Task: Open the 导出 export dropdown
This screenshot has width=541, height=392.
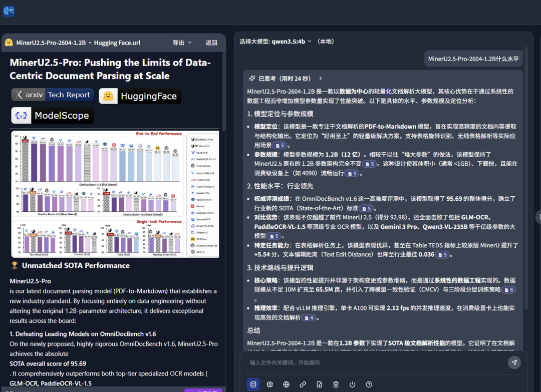Action: 180,43
